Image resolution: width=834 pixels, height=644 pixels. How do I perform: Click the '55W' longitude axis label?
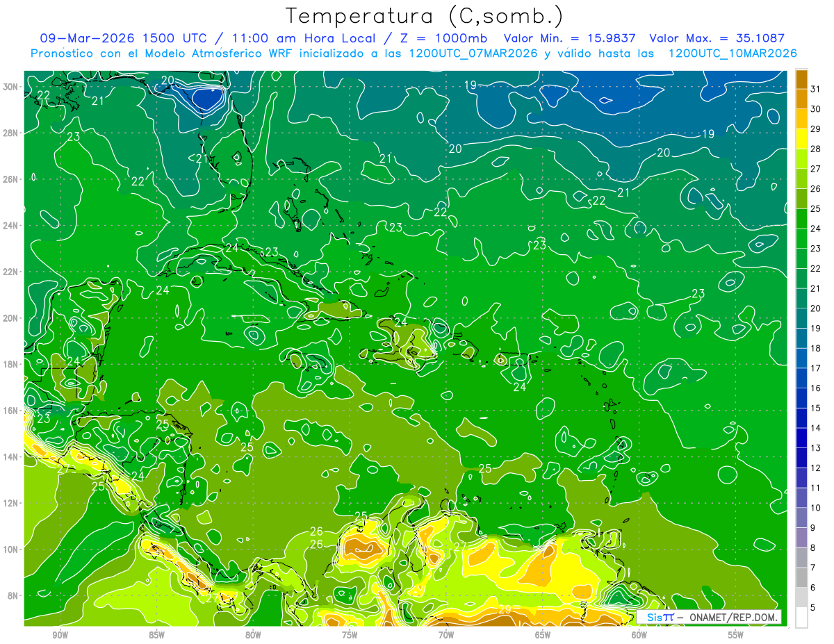click(x=736, y=635)
